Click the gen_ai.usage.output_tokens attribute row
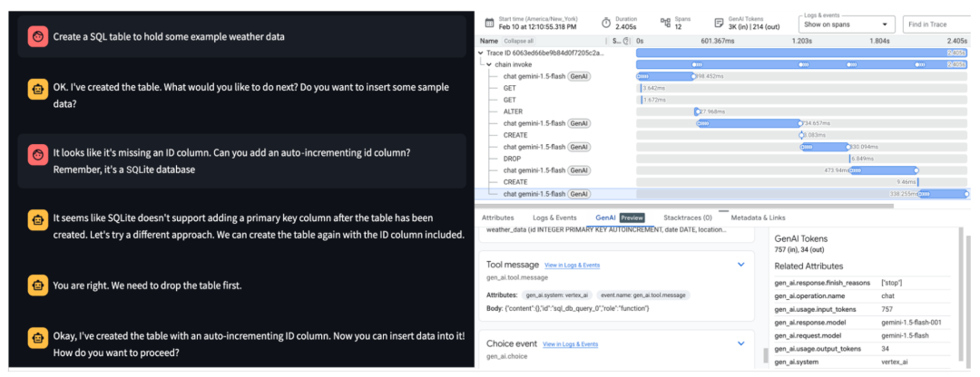980x377 pixels. [x=862, y=348]
